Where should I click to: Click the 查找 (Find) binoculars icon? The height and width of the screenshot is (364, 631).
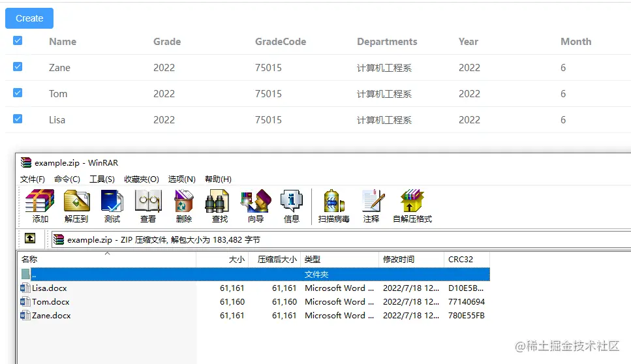217,201
